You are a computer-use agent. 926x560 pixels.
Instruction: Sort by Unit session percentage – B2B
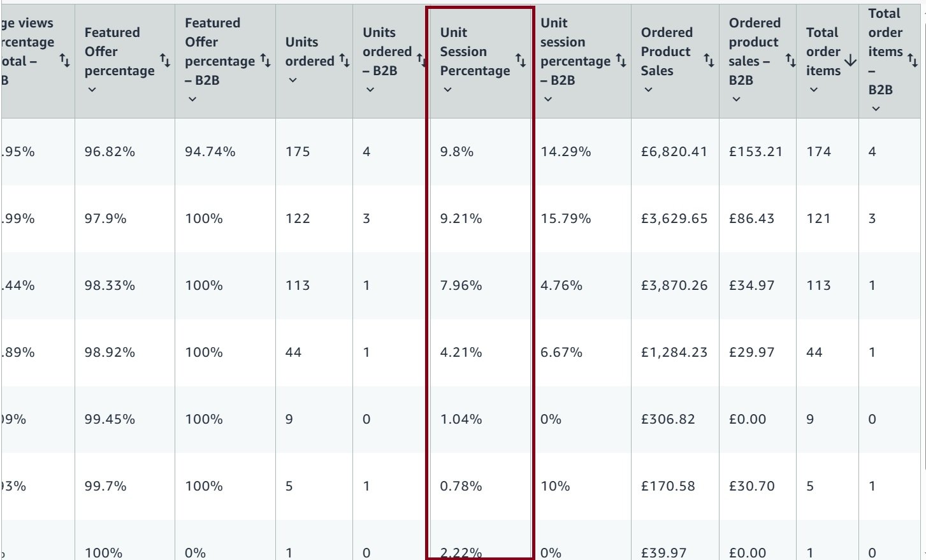point(621,61)
